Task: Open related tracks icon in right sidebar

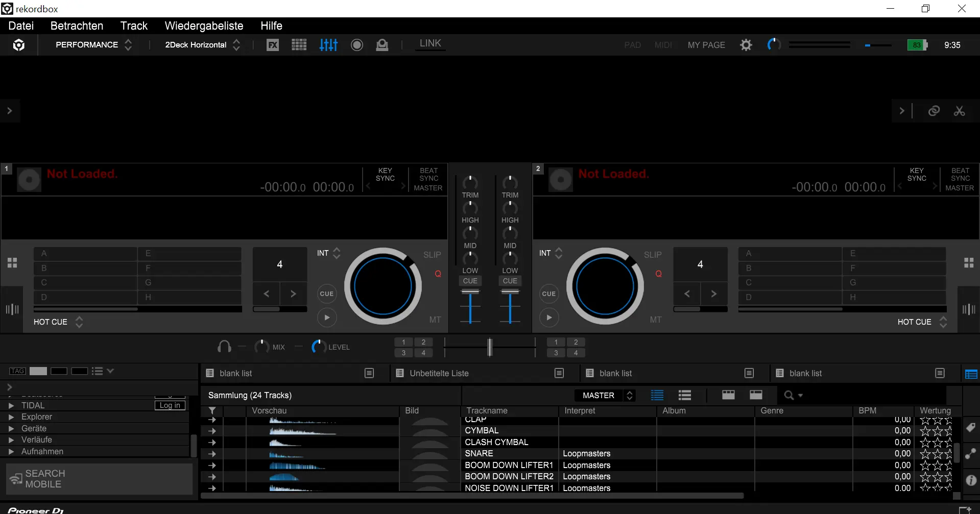Action: (971, 454)
